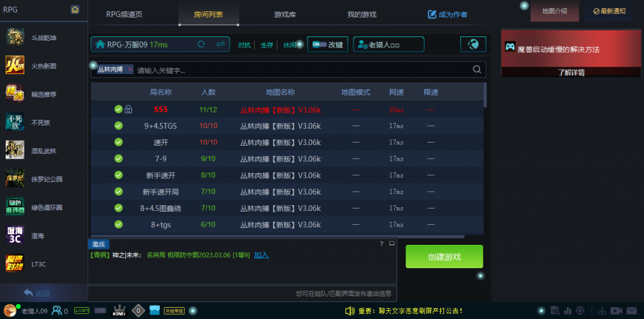The image size is (644, 319).
Task: Remove the 丛林肉搏 search tag
Action: coord(130,70)
